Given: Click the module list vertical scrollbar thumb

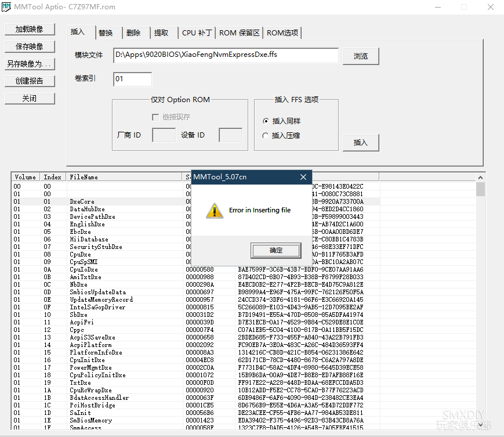Looking at the screenshot, I should [x=480, y=189].
